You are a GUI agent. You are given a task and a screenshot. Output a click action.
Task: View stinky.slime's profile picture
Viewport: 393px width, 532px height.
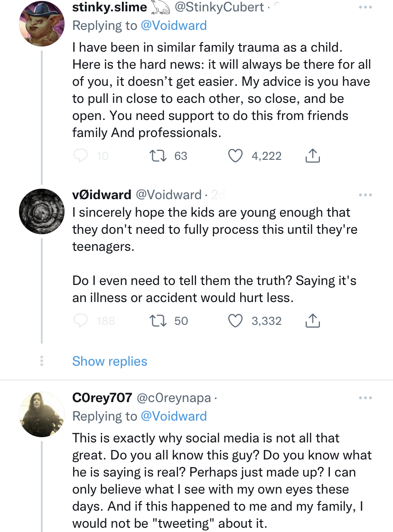[x=41, y=21]
